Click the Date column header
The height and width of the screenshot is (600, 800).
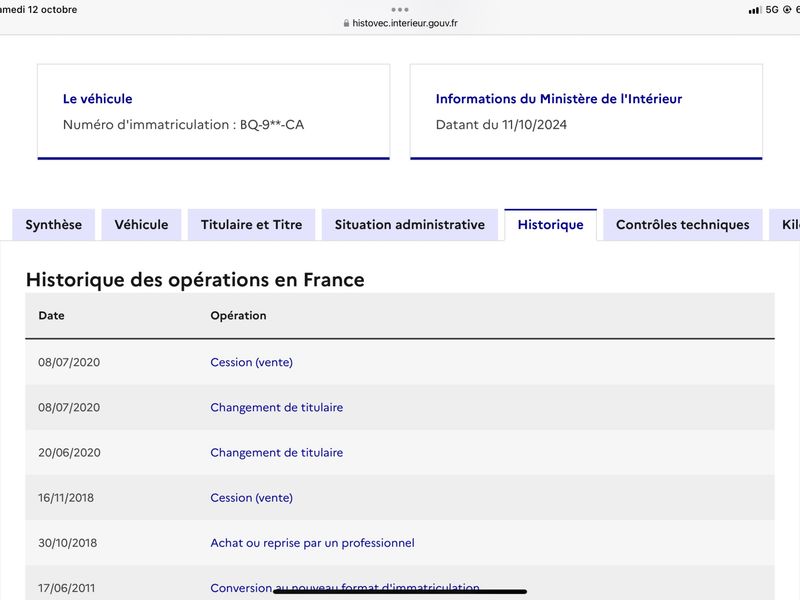click(52, 315)
